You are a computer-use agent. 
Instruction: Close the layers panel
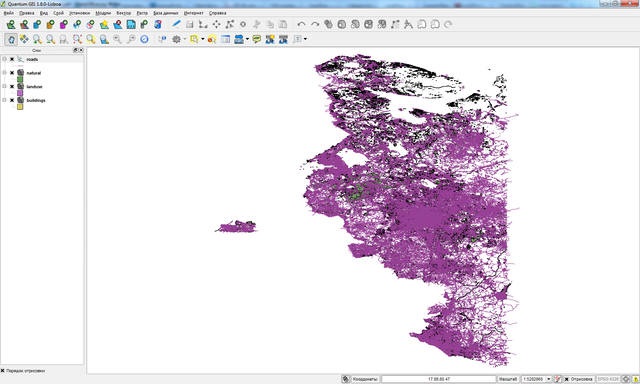click(81, 50)
